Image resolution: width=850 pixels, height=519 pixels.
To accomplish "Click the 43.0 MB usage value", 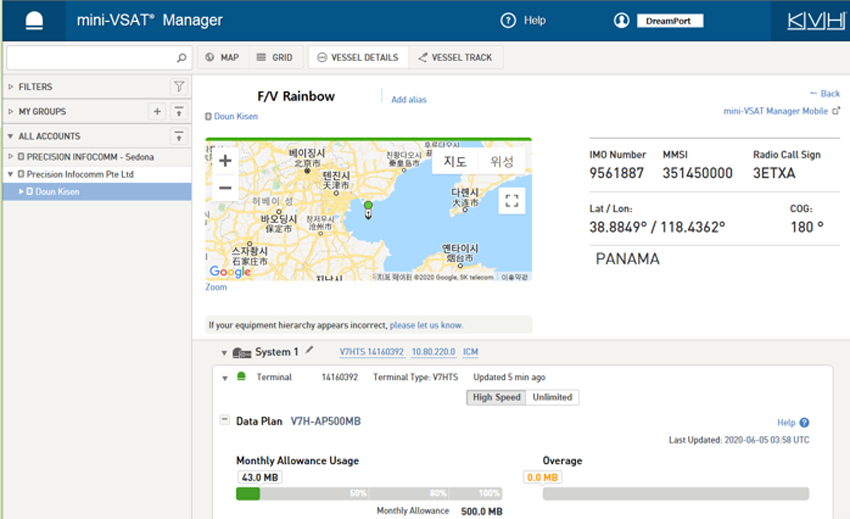I will (260, 477).
